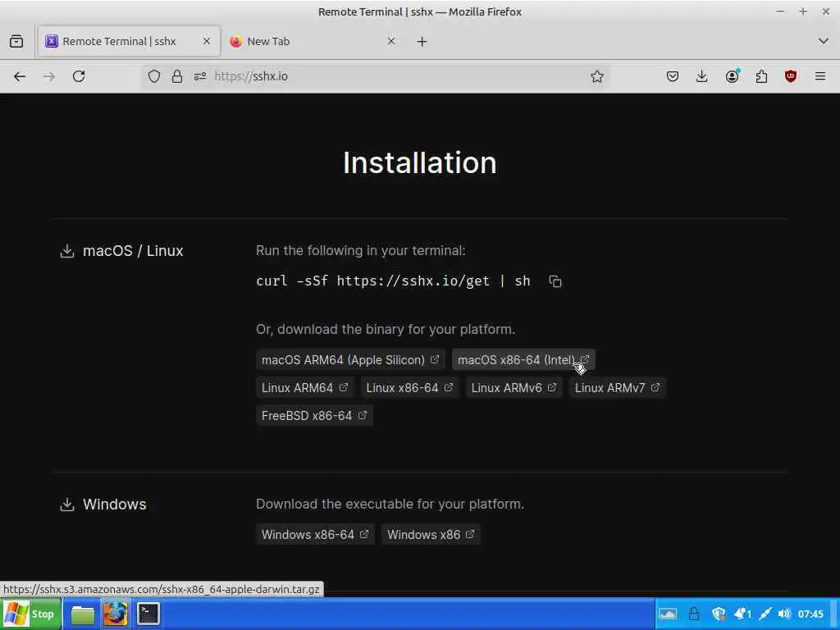
Task: Click the Firefox taskbar icon
Action: 116,614
